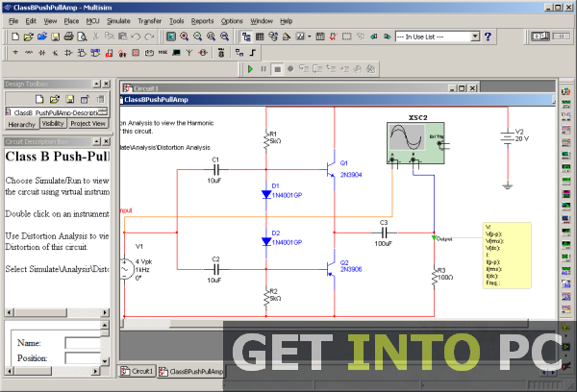Switch to the Hierarchy tab
This screenshot has height=392, width=577.
pos(21,124)
